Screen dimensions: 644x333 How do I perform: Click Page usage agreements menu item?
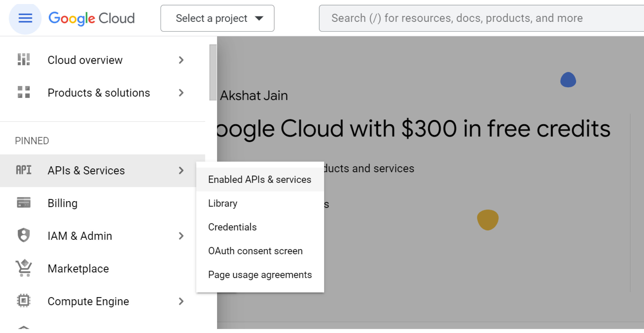260,275
